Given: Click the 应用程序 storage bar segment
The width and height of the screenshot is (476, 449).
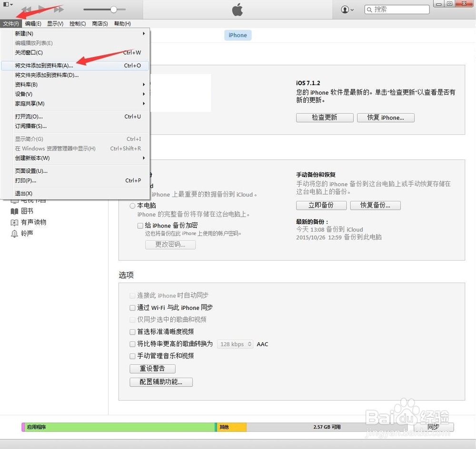Looking at the screenshot, I should 119,427.
